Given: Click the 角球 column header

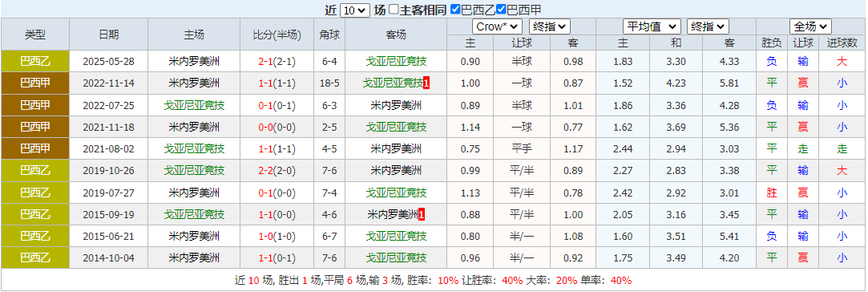Looking at the screenshot, I should point(329,34).
